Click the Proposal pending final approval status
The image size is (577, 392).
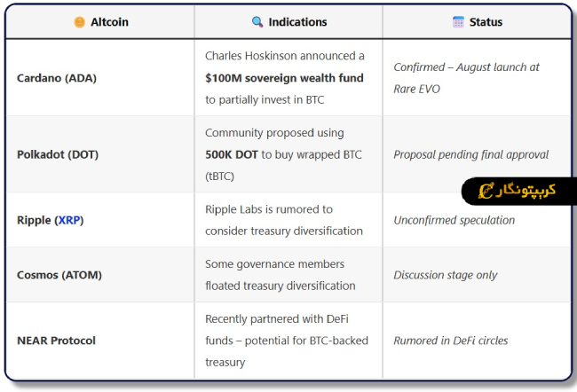[470, 154]
